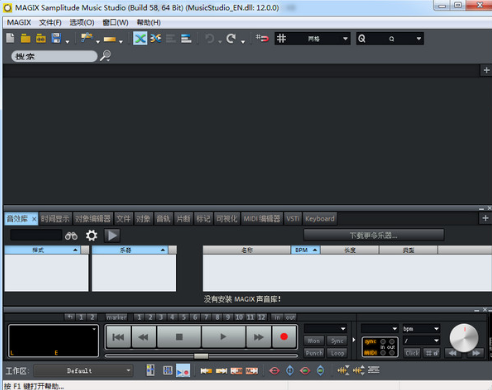The image size is (492, 390).
Task: Open the time signature '/' dropdown
Action: 421,341
